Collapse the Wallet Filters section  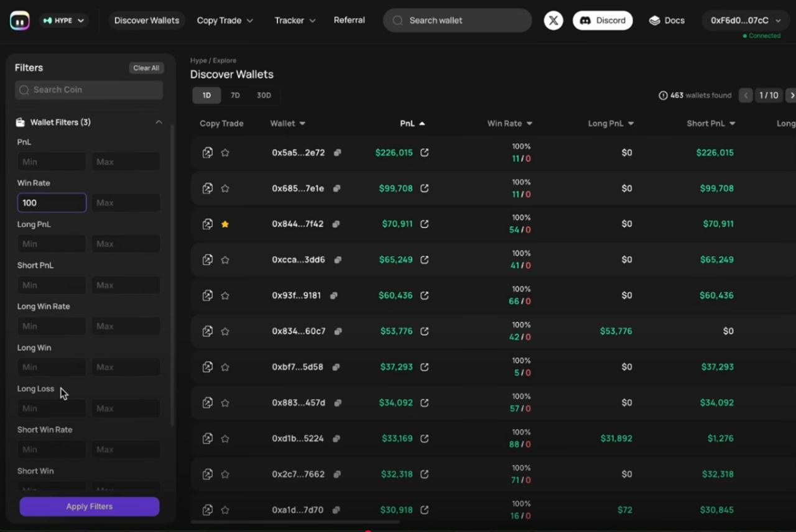pyautogui.click(x=159, y=122)
